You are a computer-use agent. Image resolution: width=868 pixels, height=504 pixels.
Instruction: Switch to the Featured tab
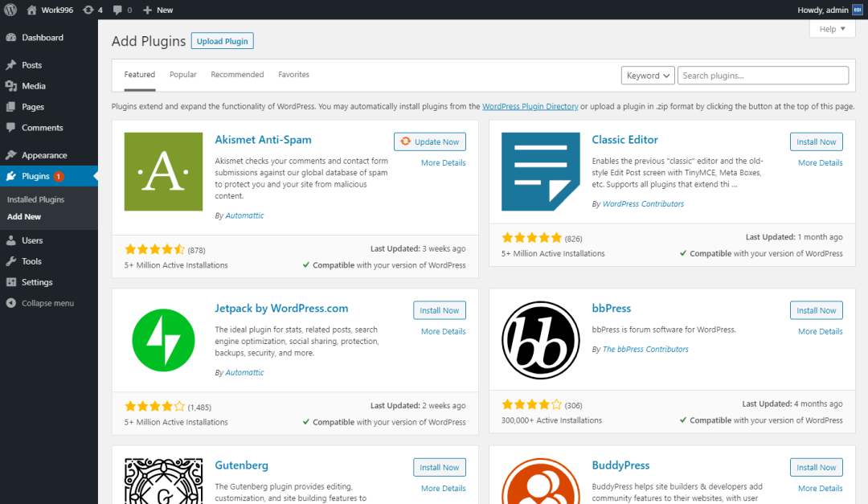click(x=140, y=74)
